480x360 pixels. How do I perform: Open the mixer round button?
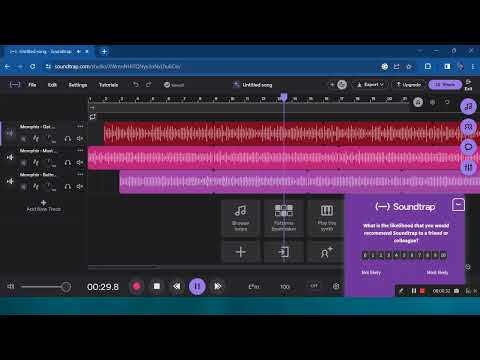[x=468, y=167]
